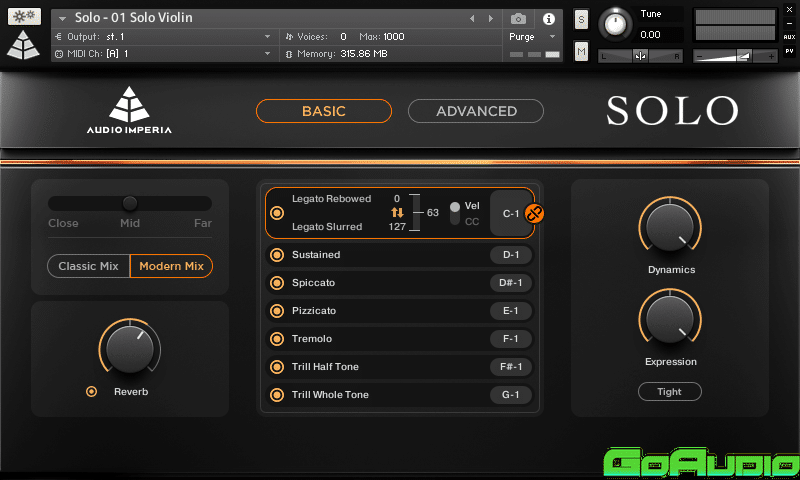
Task: Click the threshold value 63
Action: 433,212
